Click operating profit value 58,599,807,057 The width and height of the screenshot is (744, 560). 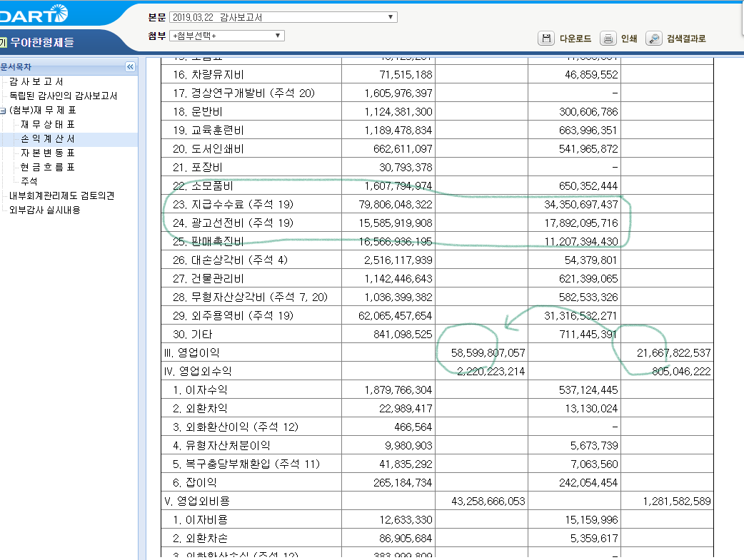488,353
